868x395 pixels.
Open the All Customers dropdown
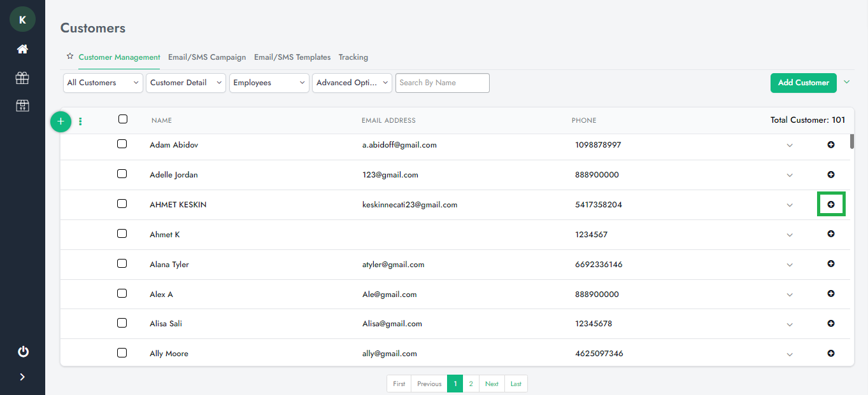click(103, 83)
